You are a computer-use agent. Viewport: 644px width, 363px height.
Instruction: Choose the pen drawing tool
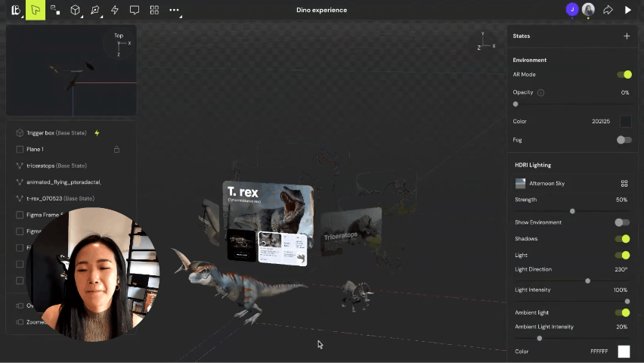pyautogui.click(x=95, y=10)
